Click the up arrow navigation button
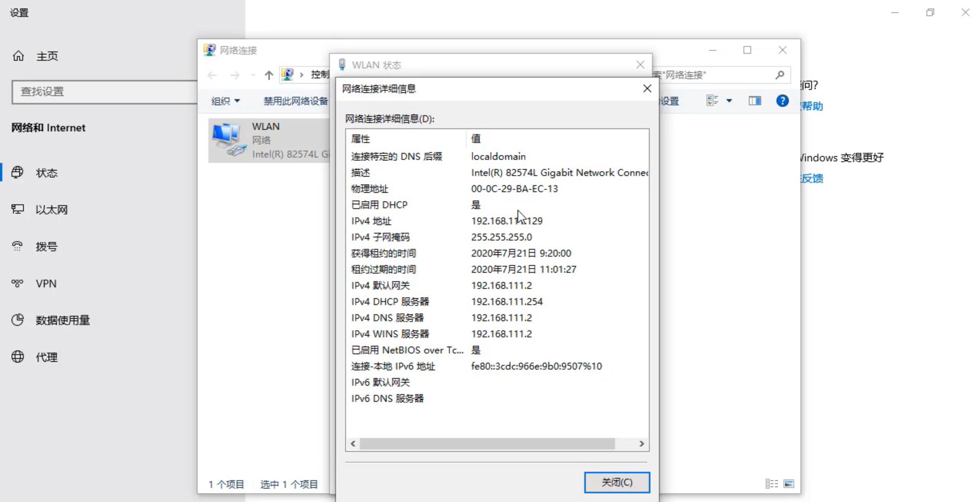980x502 pixels. [269, 75]
